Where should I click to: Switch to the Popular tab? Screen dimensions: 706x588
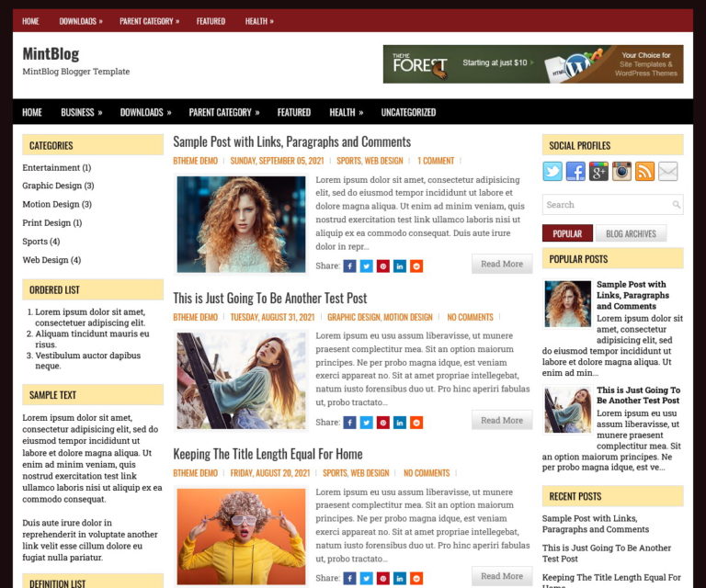tap(567, 233)
